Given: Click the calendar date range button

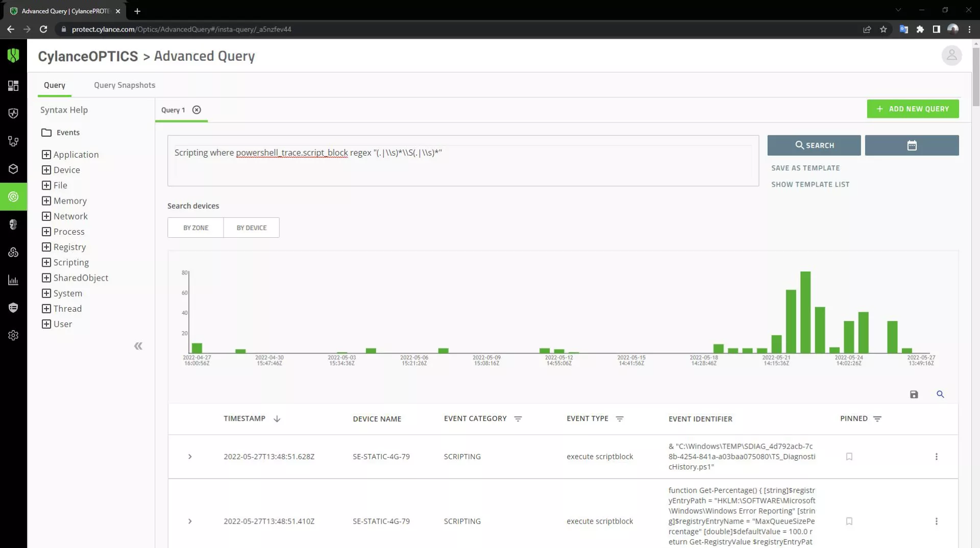Looking at the screenshot, I should pos(912,145).
